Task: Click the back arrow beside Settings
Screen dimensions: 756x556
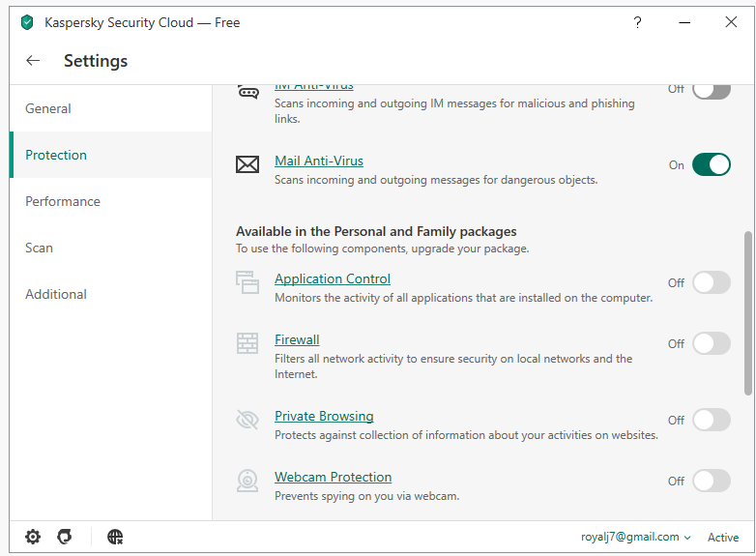Action: pyautogui.click(x=33, y=61)
